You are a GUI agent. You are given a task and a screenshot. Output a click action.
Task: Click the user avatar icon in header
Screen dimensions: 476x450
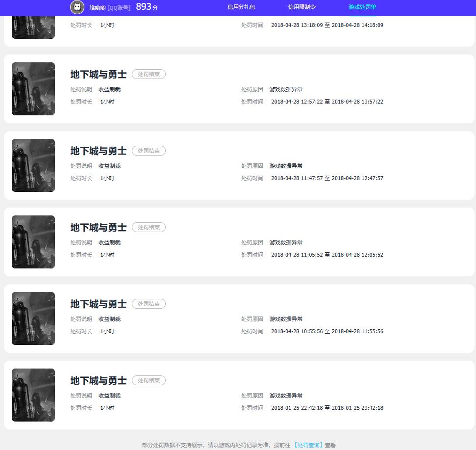tap(77, 7)
